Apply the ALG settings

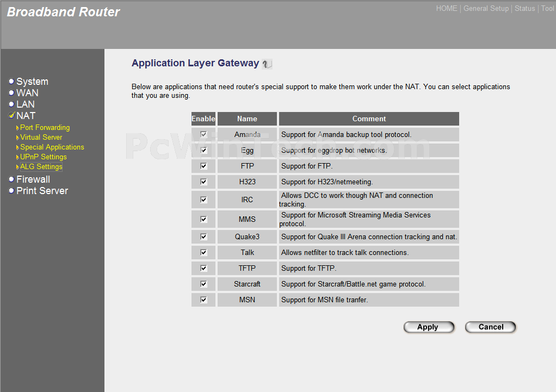pos(429,327)
